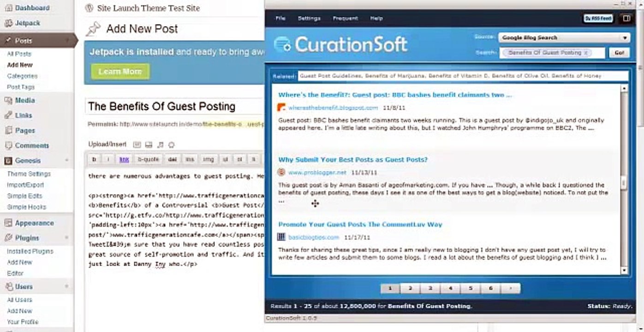Open the Settings menu in CurationSoft

[309, 18]
